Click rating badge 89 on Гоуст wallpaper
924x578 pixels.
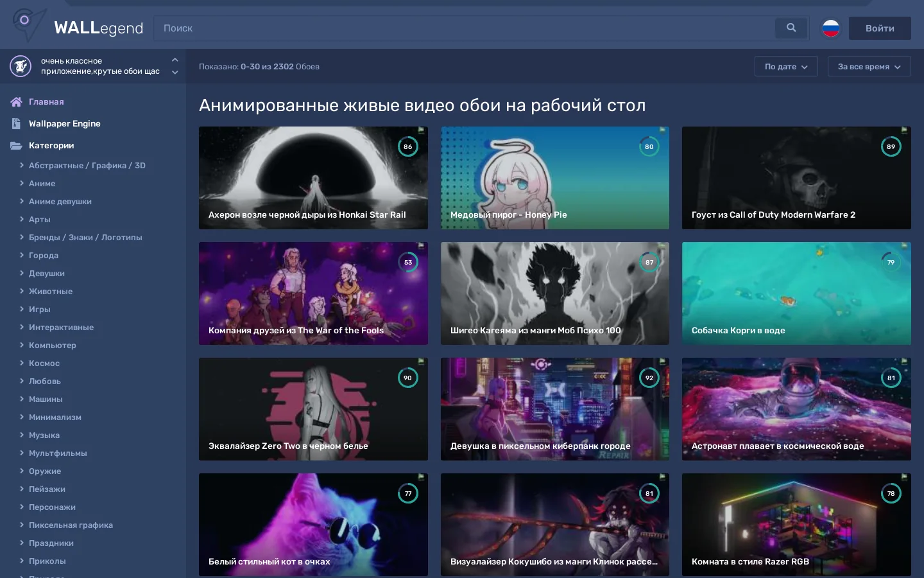pos(891,146)
